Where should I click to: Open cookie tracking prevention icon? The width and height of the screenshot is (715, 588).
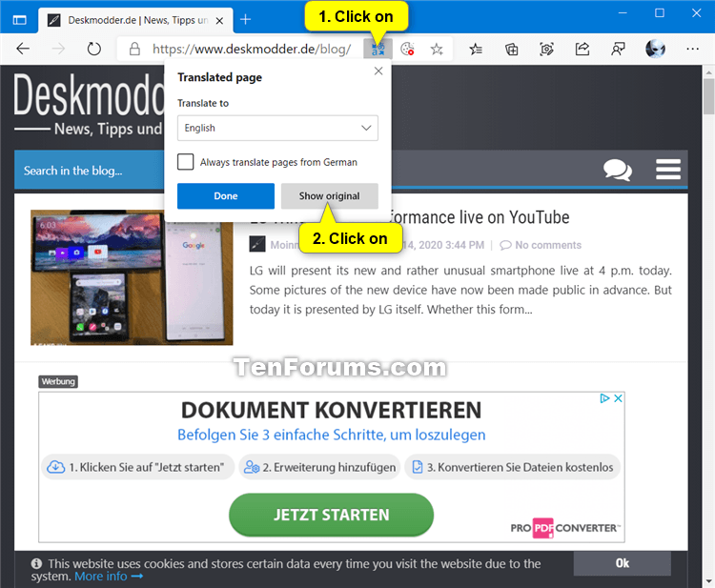click(x=407, y=49)
